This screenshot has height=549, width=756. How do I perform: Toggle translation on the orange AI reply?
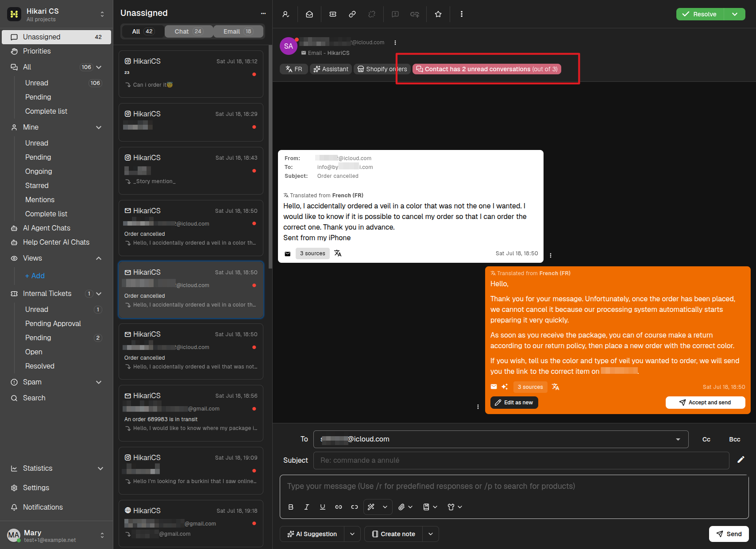pyautogui.click(x=555, y=387)
